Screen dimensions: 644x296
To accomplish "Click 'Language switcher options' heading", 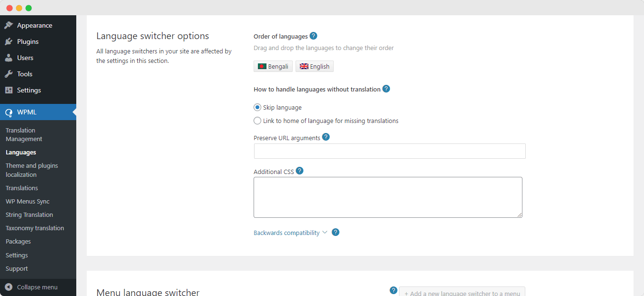I will tap(153, 36).
